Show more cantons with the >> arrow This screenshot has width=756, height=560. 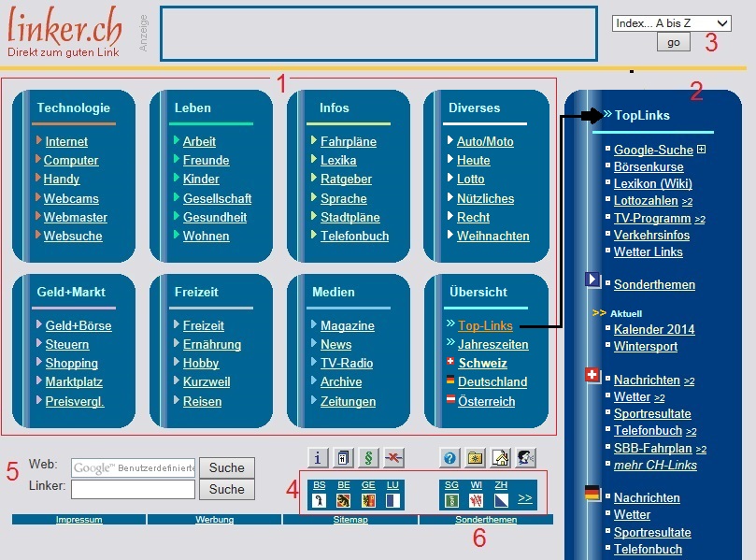coord(525,498)
